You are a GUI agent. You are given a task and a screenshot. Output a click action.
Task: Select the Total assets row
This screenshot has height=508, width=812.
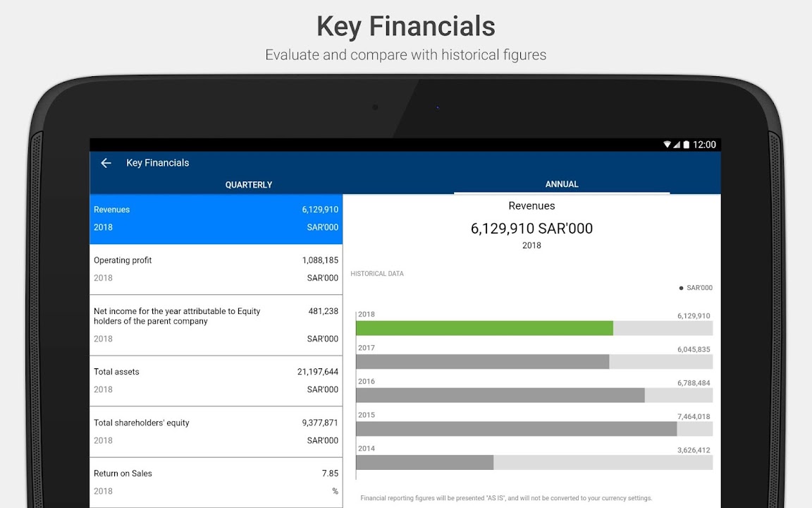pos(216,380)
